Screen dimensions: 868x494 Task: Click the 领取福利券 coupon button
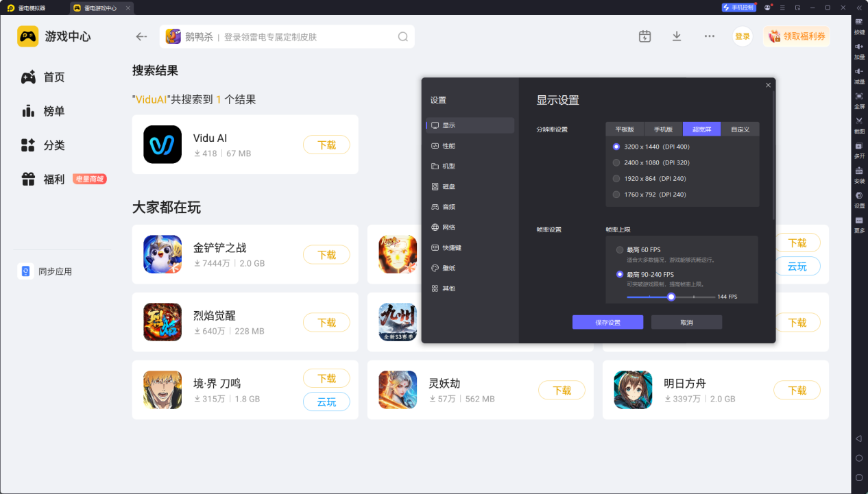coord(796,36)
